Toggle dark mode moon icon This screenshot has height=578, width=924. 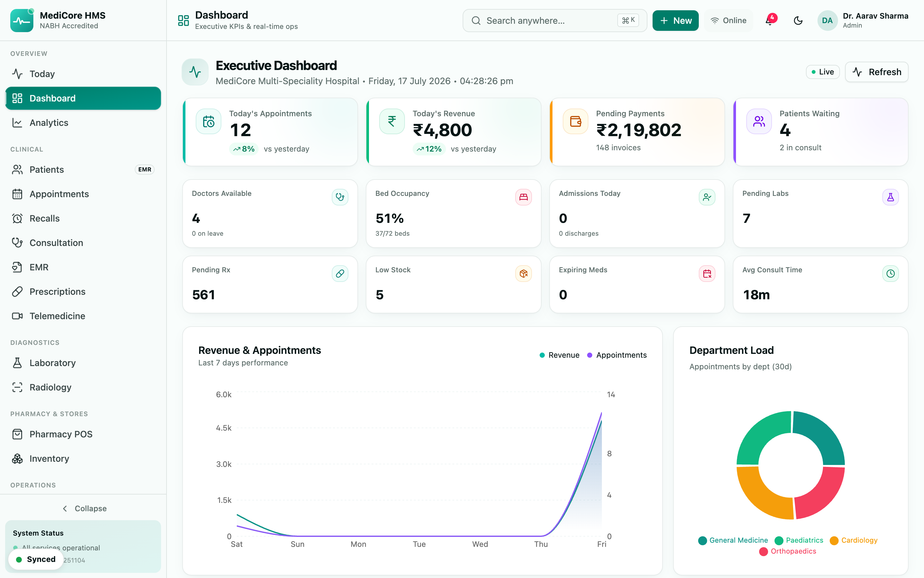click(x=798, y=21)
